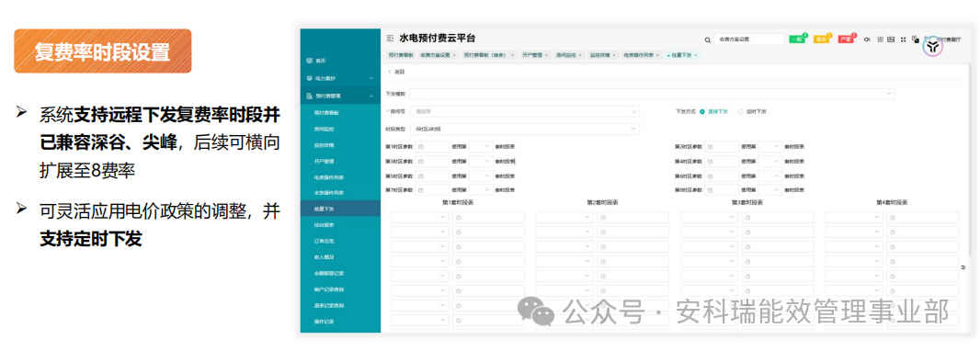Click clock icon in first row of 第1套时段表

tap(458, 218)
